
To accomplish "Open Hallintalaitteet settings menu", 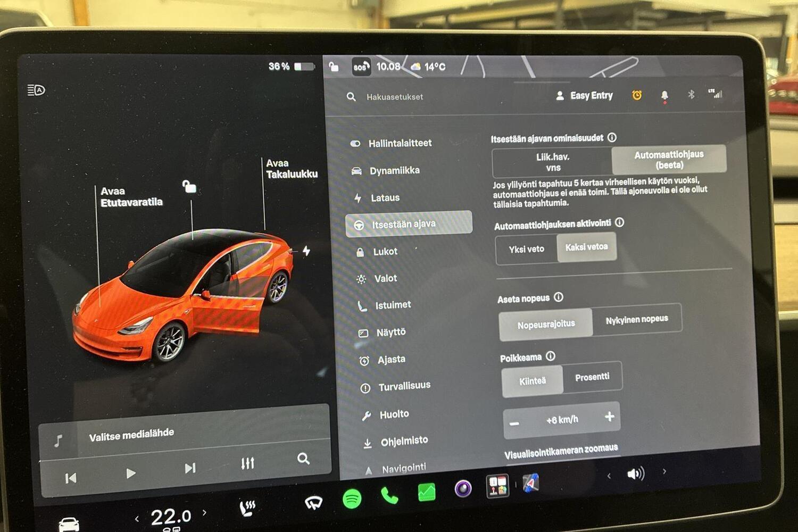I will tap(391, 143).
